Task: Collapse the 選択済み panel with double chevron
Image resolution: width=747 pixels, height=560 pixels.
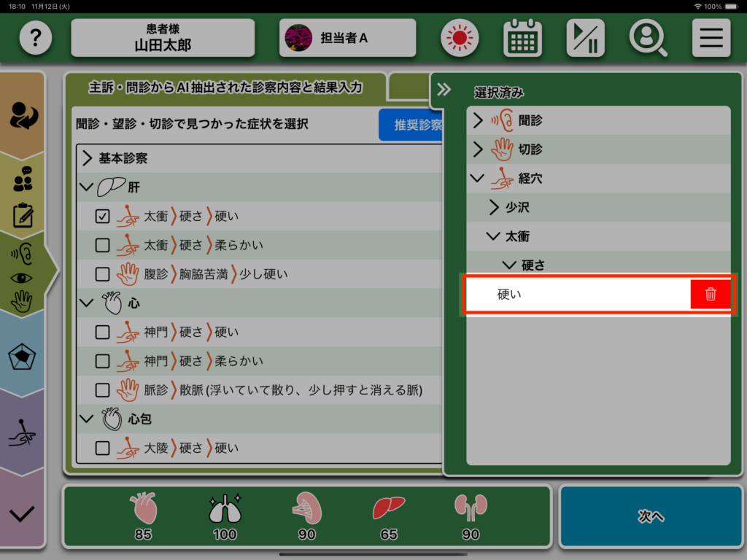Action: click(x=444, y=90)
